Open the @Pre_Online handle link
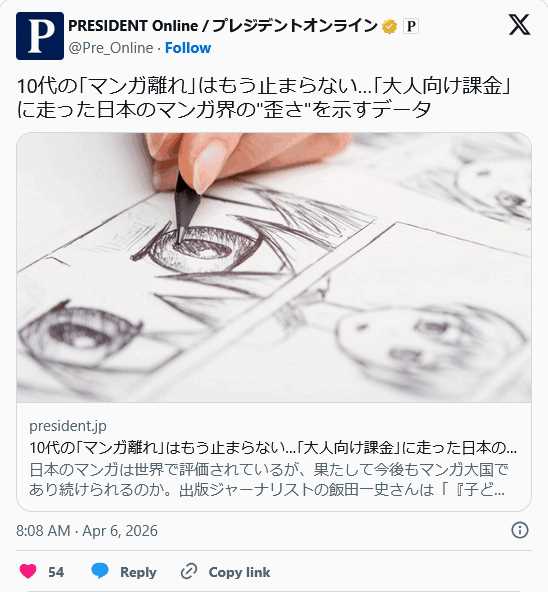 pos(111,48)
